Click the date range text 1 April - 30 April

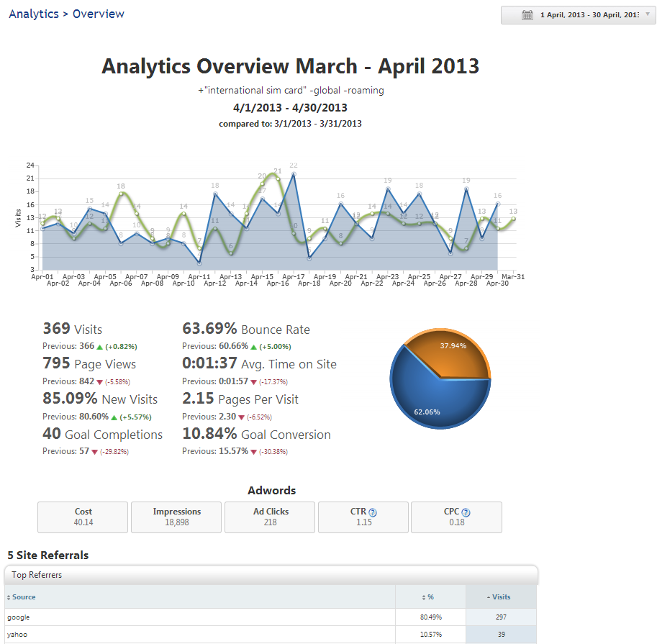click(x=589, y=15)
